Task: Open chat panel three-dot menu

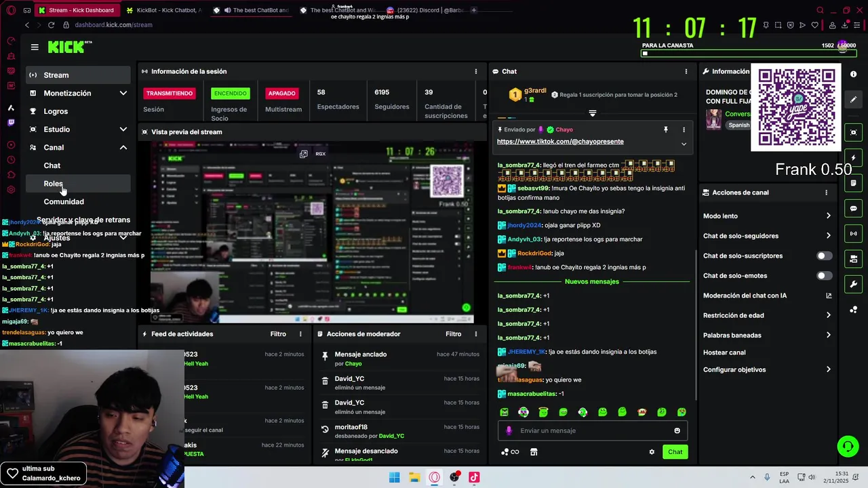Action: click(686, 71)
